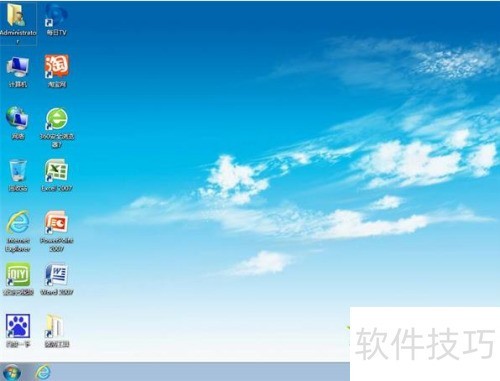Screen dimensions: 500x381
Task: Open the Baidu paw print shortcut
Action: (18, 326)
